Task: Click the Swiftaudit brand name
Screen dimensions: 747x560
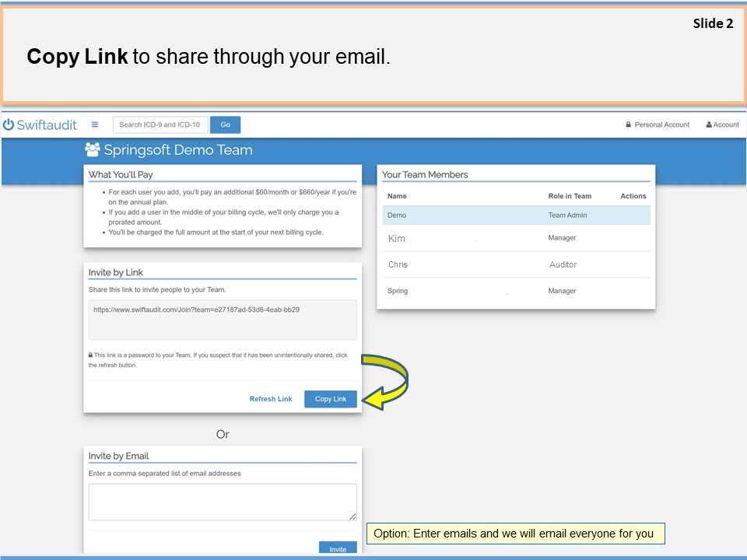Action: point(47,124)
